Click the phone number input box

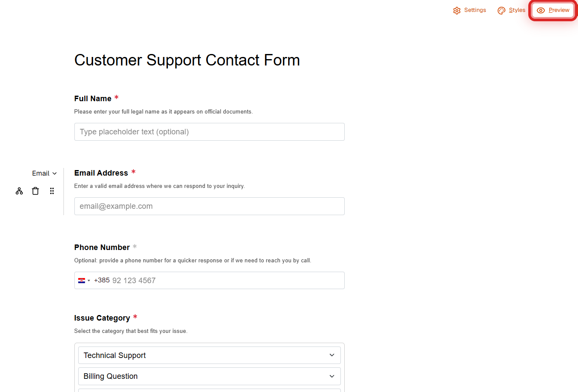(225, 281)
